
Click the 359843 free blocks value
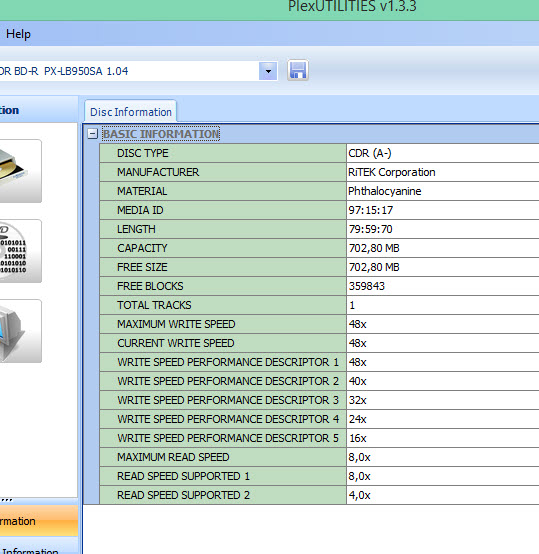[x=367, y=286]
